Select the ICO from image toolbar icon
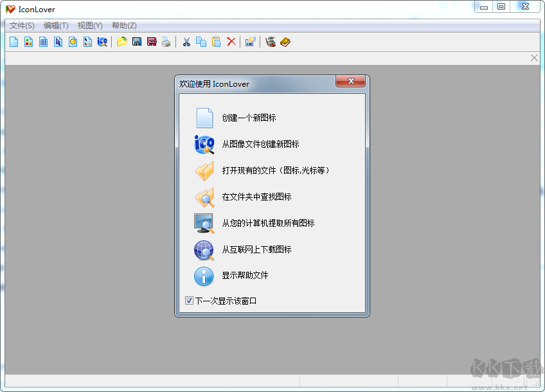This screenshot has width=545, height=392. pyautogui.click(x=103, y=41)
